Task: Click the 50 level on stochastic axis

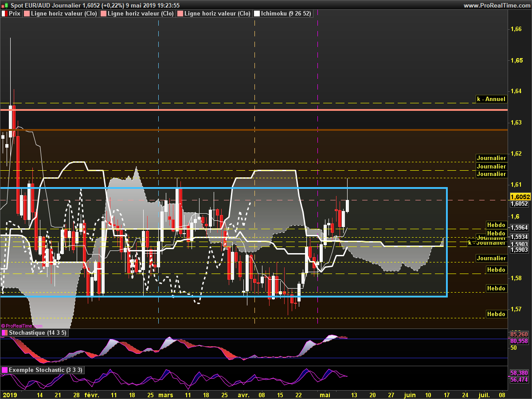Action: tap(514, 348)
